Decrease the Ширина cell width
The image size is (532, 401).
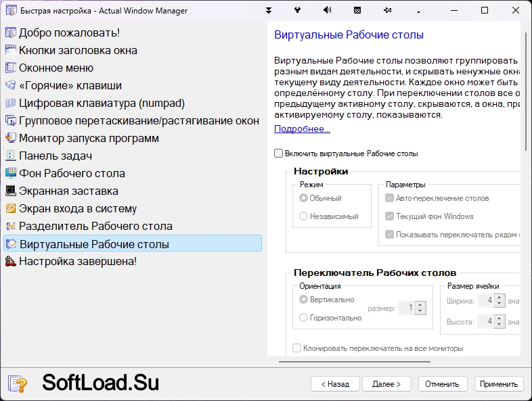point(499,304)
